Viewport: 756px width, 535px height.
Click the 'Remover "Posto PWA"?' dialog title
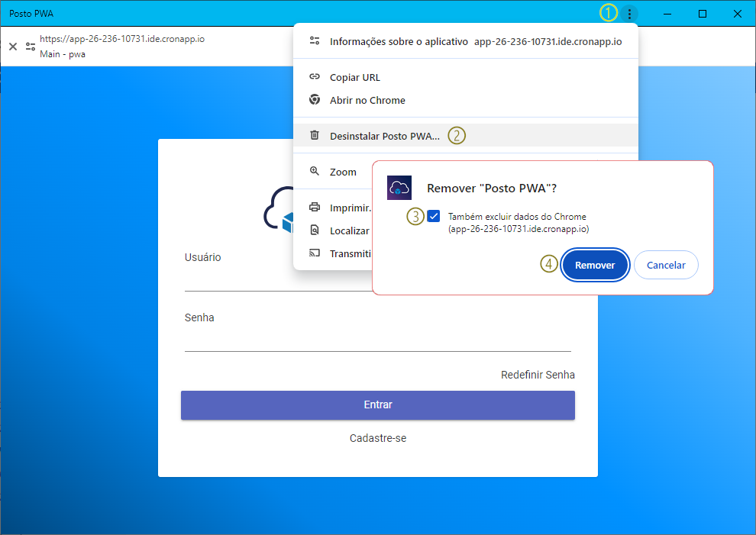(492, 188)
